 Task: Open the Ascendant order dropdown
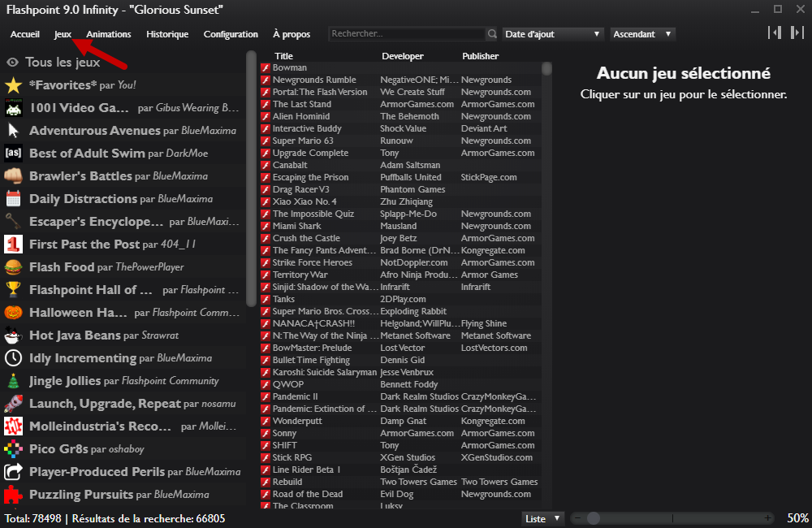click(x=642, y=34)
